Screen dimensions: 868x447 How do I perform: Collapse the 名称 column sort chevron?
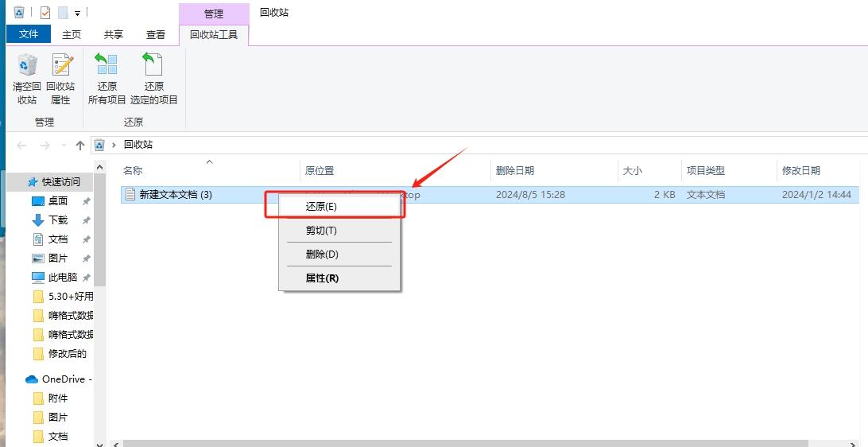(x=209, y=161)
